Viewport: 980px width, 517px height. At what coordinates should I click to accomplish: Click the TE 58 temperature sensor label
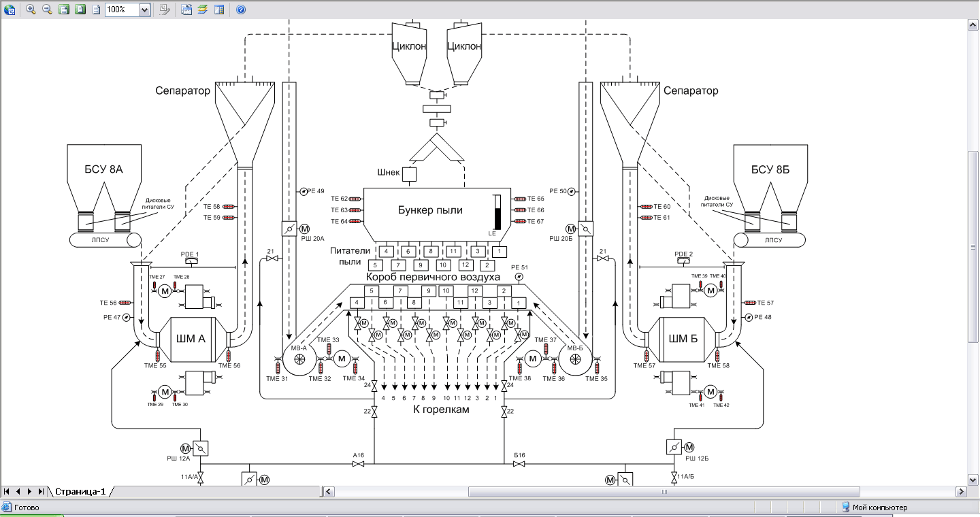(212, 207)
